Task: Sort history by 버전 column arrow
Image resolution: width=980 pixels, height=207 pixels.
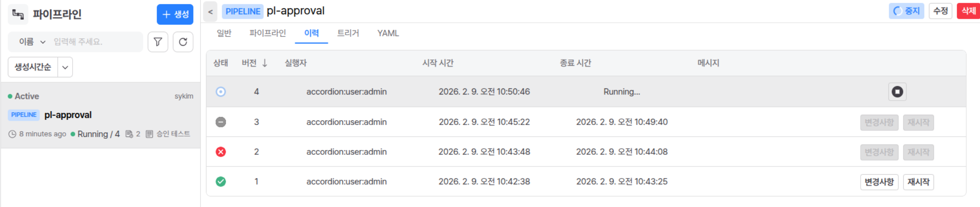Action: tap(265, 63)
